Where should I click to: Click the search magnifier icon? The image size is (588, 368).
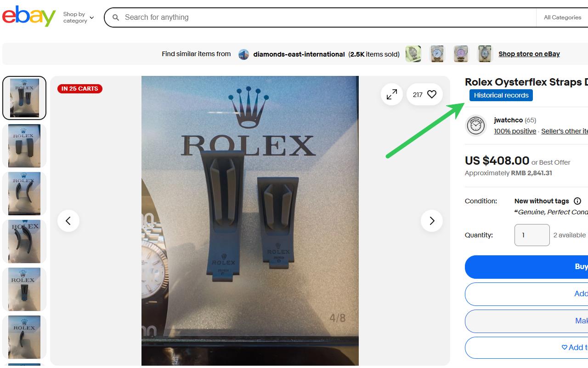click(116, 17)
